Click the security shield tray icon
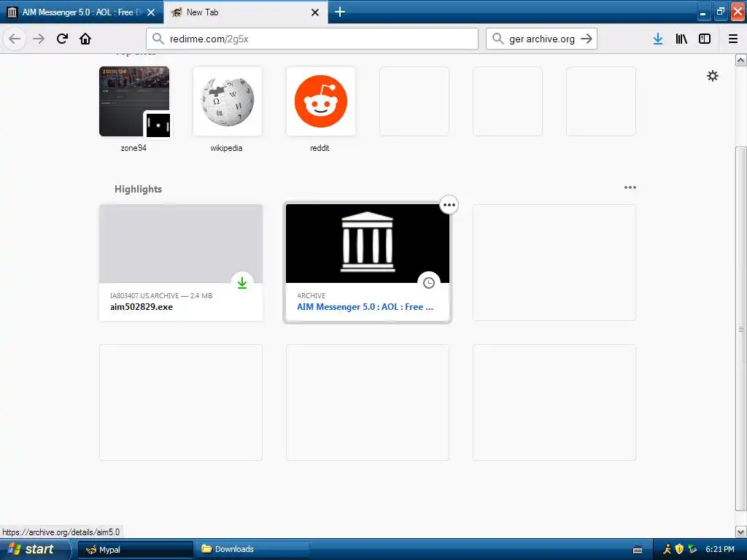This screenshot has width=747, height=560. point(679,549)
